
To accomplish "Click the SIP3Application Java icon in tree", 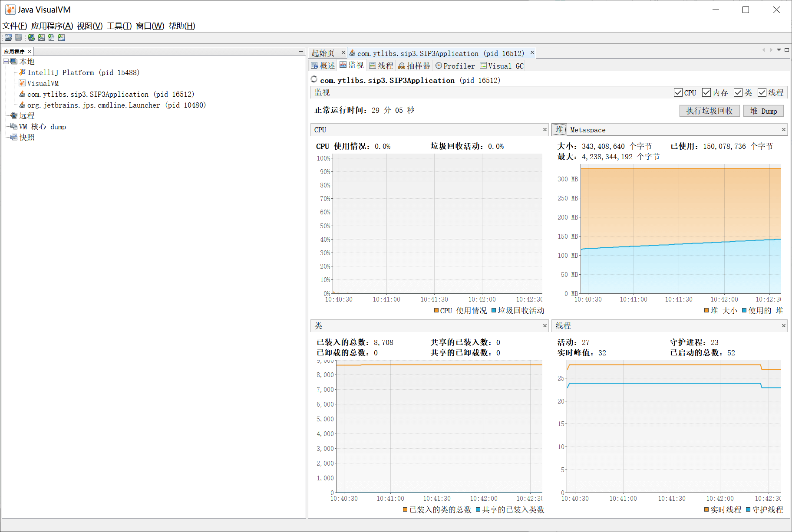I will [22, 94].
